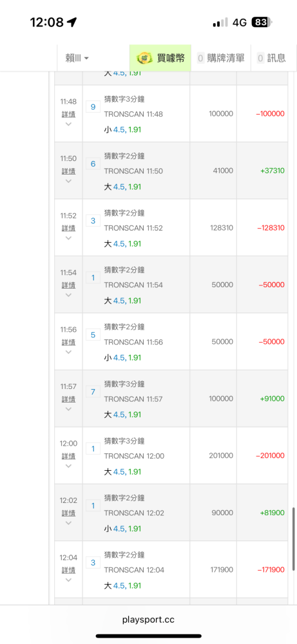The height and width of the screenshot is (644, 297).
Task: Open the 賴III user dropdown
Action: tap(77, 58)
